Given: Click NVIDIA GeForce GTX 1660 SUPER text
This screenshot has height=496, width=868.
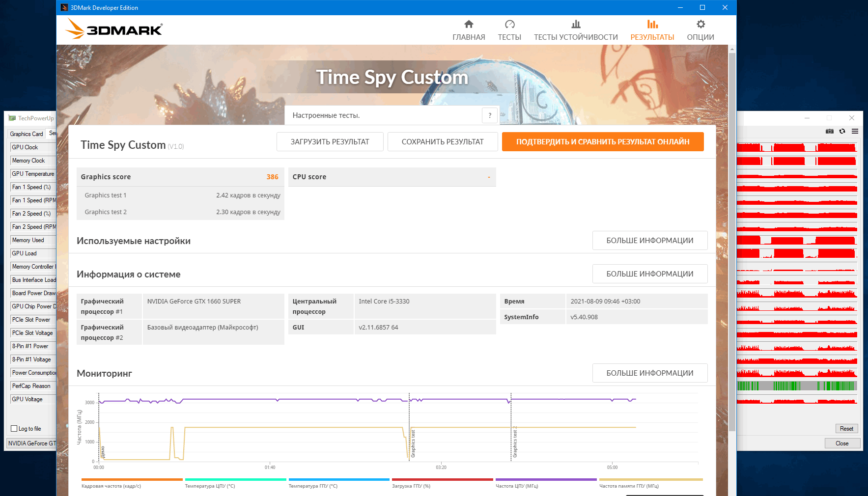Looking at the screenshot, I should tap(194, 302).
